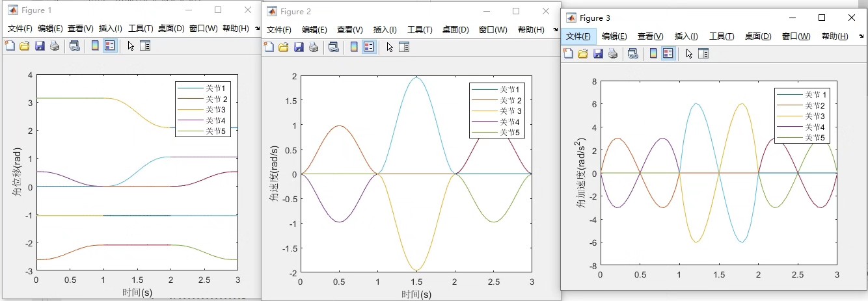Click 角速度(rad/s) y-axis label in Figure 2
Screen dimensions: 868x301
(275, 174)
